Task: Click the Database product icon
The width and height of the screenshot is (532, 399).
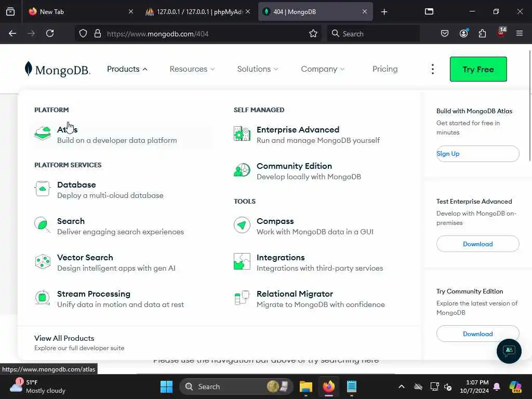Action: [x=43, y=189]
